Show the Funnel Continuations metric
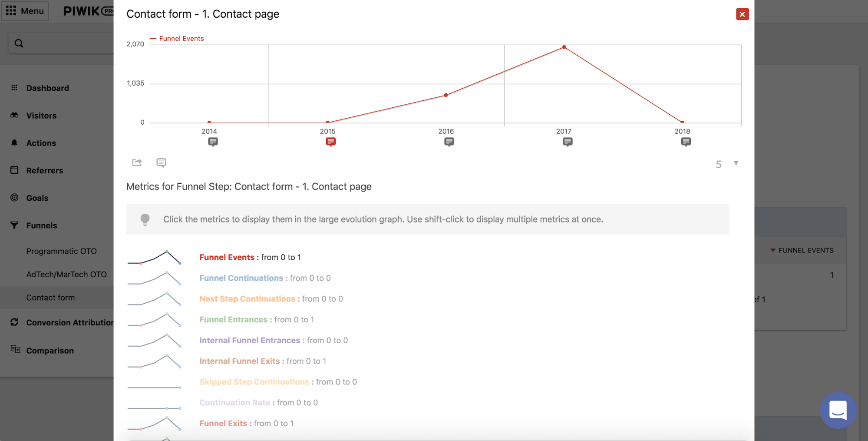868x441 pixels. 241,278
